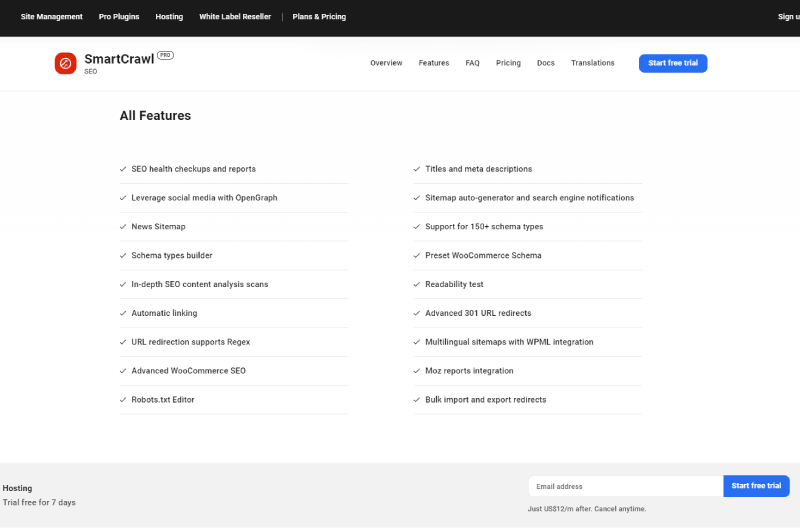Click 'Support for 150+ schema types'
This screenshot has height=530, width=800.
(484, 226)
